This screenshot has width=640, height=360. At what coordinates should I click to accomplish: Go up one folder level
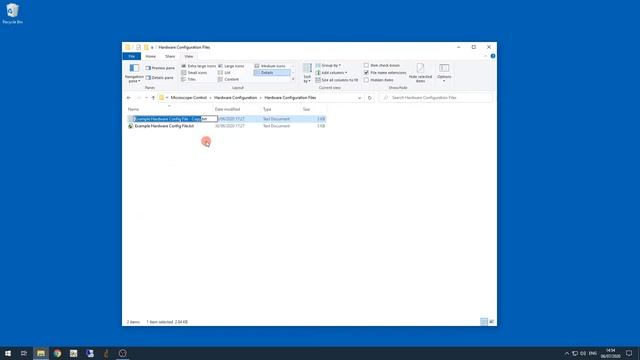coord(153,98)
